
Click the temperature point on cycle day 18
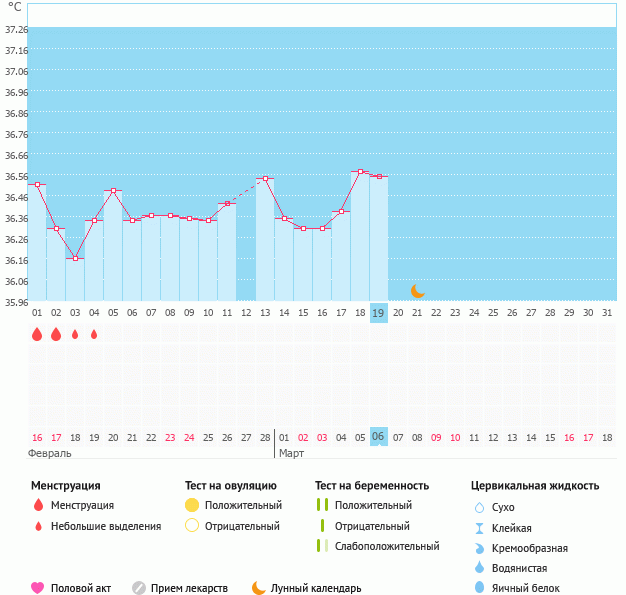(x=360, y=172)
